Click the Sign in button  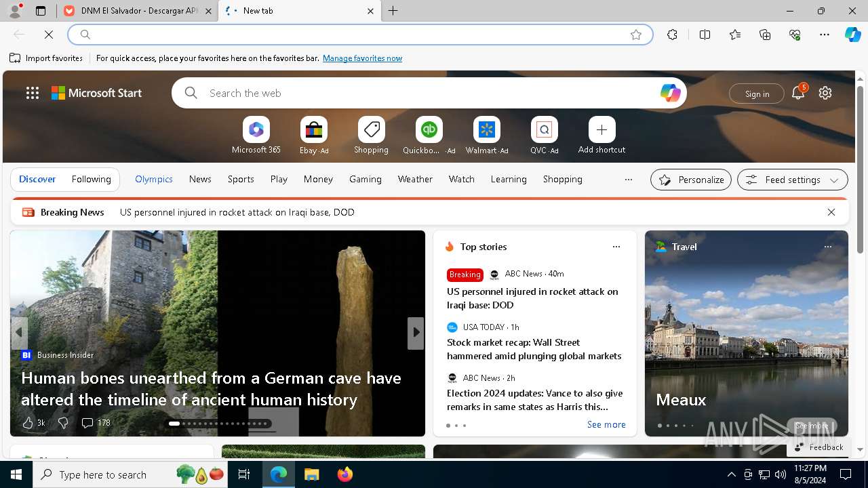pyautogui.click(x=757, y=94)
